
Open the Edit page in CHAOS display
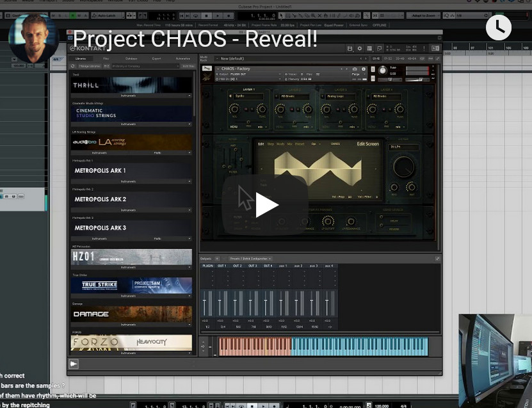[x=261, y=144]
